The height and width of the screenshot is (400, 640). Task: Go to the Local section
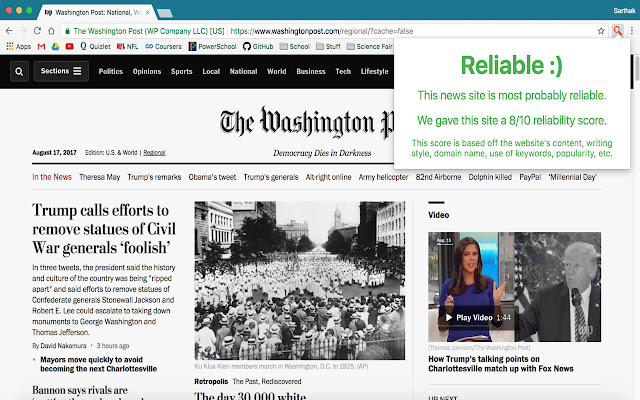pos(211,71)
